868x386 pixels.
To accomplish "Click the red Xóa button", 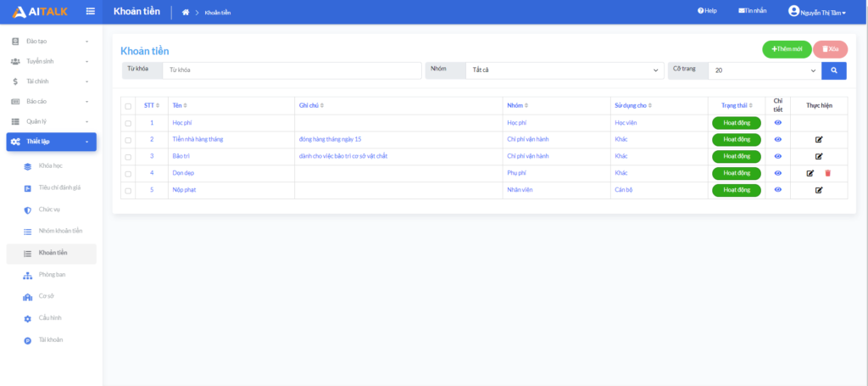I will [830, 49].
